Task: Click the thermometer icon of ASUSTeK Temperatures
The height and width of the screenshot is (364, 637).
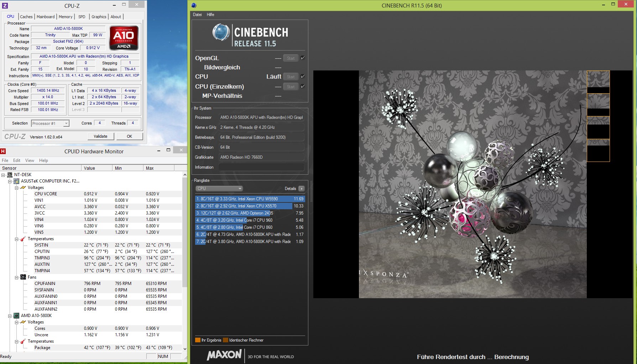Action: point(23,239)
